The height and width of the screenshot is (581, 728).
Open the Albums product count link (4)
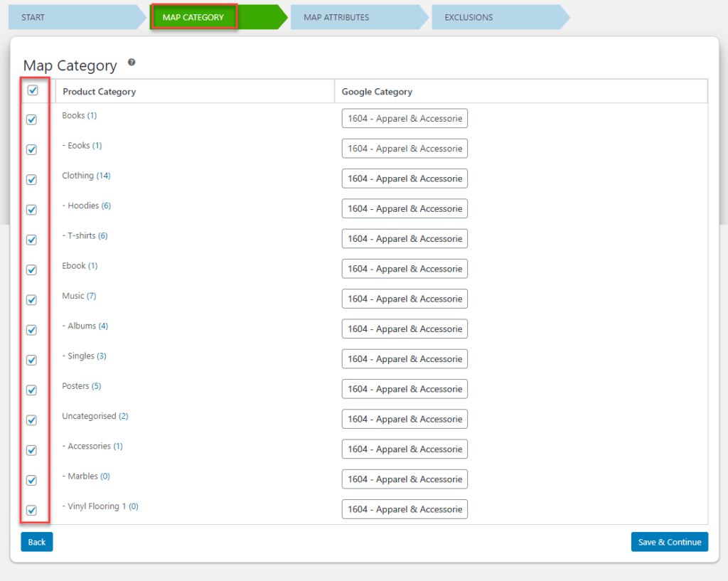pyautogui.click(x=103, y=326)
